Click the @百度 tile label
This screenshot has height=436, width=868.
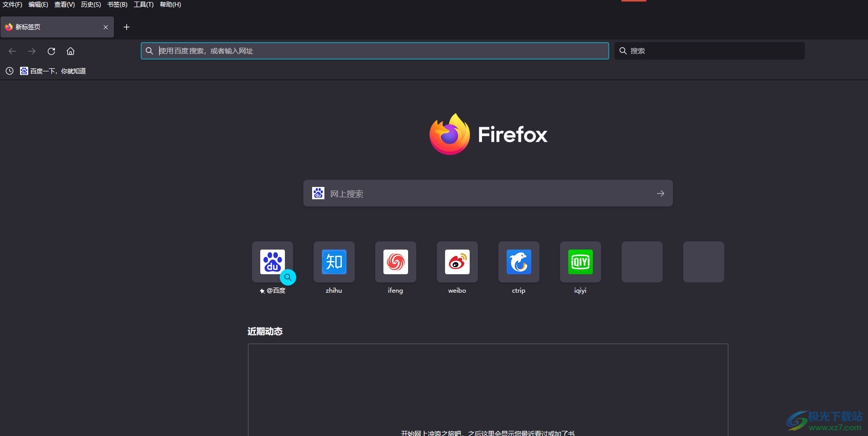pyautogui.click(x=273, y=291)
